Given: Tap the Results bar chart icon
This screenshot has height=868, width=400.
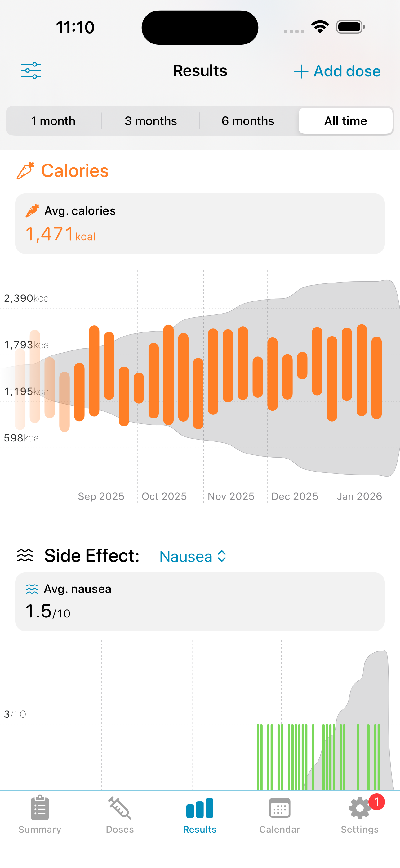Looking at the screenshot, I should click(200, 808).
